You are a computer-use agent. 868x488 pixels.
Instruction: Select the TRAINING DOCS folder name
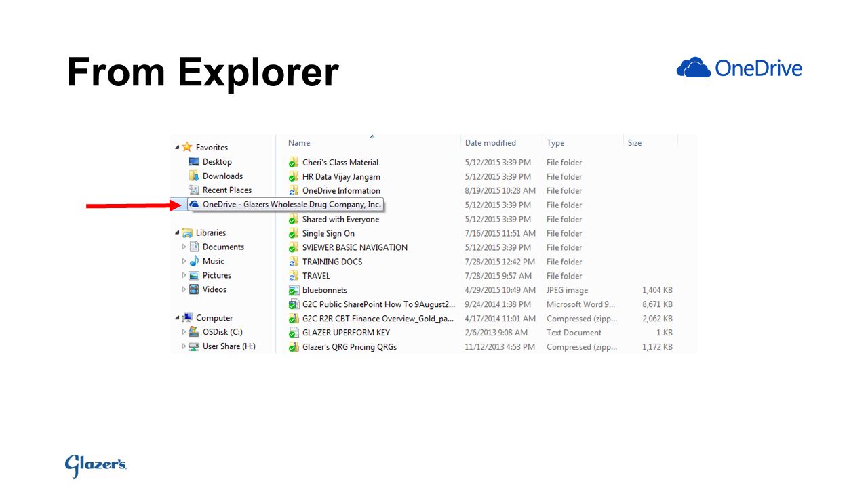click(x=332, y=262)
